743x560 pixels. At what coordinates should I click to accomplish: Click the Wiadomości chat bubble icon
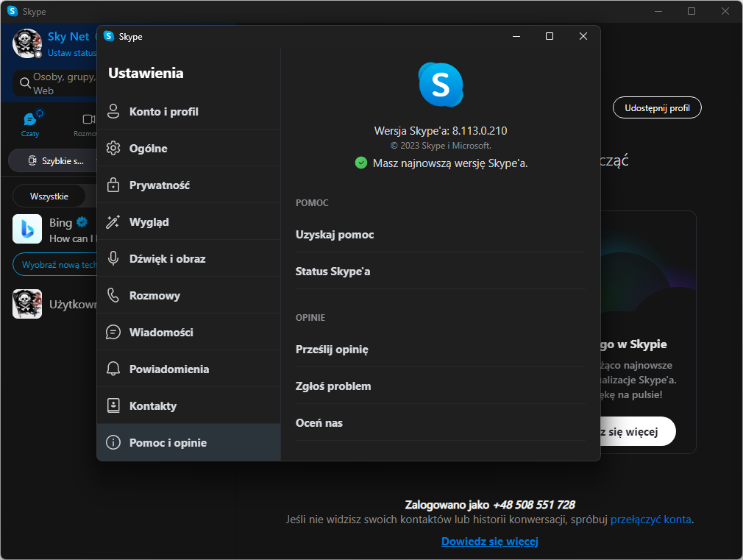click(x=113, y=332)
